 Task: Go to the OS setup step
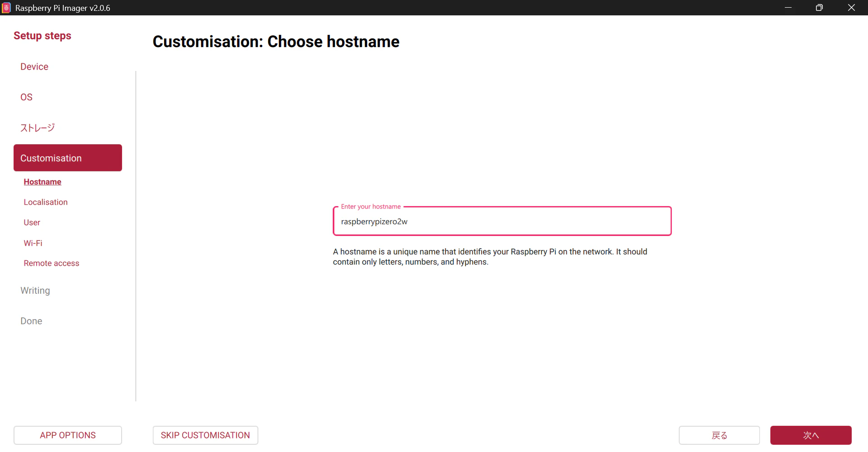click(26, 97)
